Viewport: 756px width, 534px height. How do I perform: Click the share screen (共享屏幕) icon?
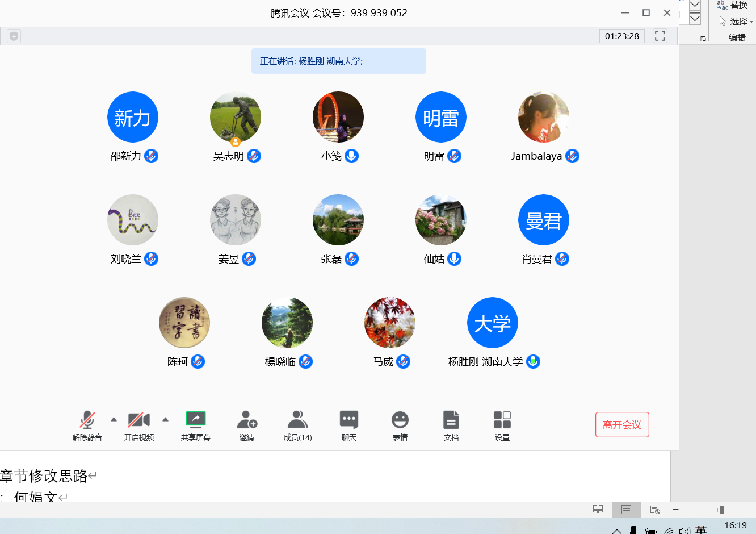pos(196,420)
